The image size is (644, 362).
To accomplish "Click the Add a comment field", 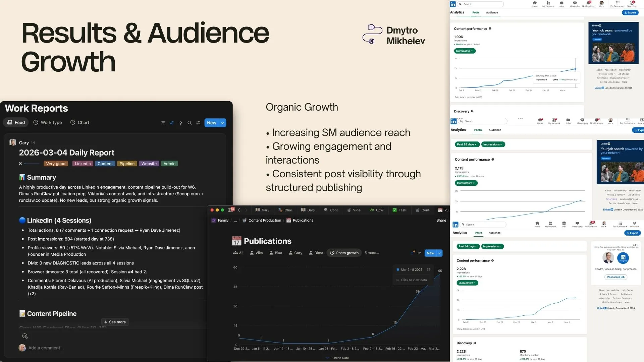I will point(46,348).
